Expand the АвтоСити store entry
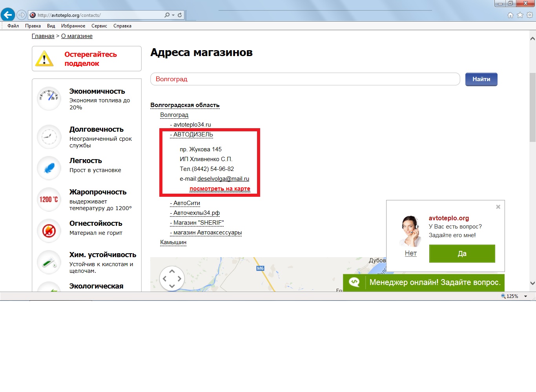Screen dimensions: 536x392 [185, 203]
